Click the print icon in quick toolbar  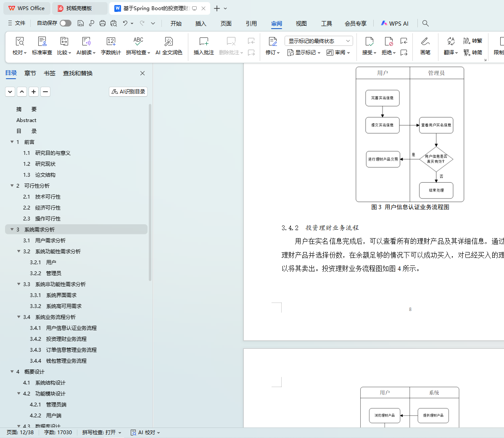(103, 23)
